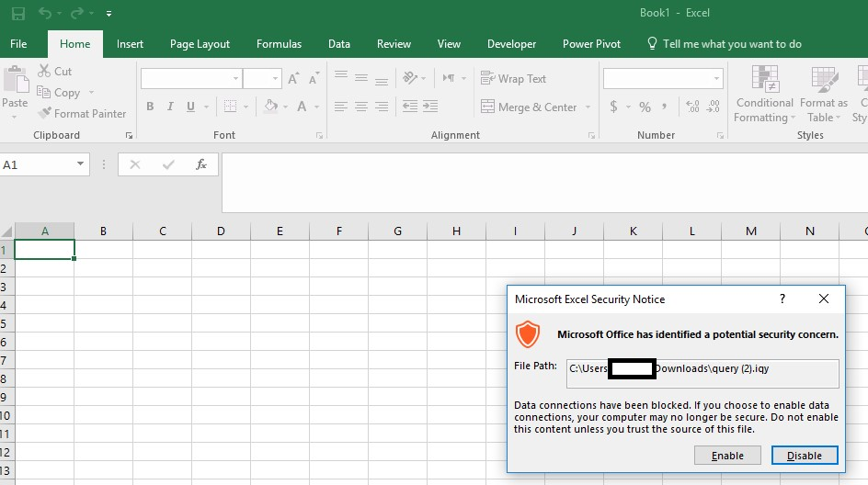Open the number format combo box
The image size is (868, 485).
[x=663, y=78]
